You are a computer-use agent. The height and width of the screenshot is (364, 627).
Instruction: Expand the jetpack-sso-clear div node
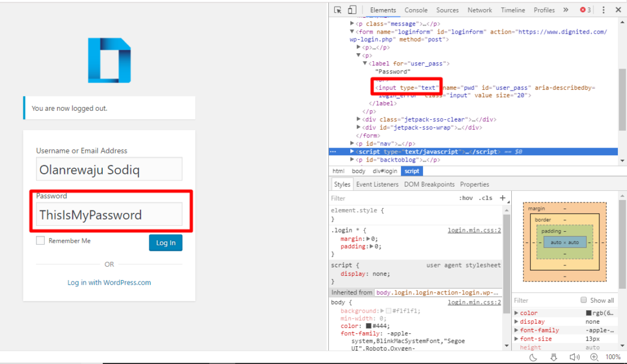358,119
